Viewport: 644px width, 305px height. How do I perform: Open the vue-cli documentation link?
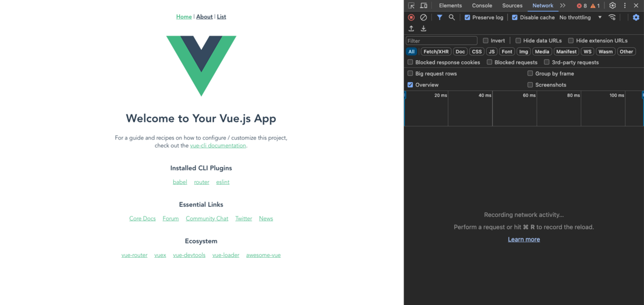218,146
